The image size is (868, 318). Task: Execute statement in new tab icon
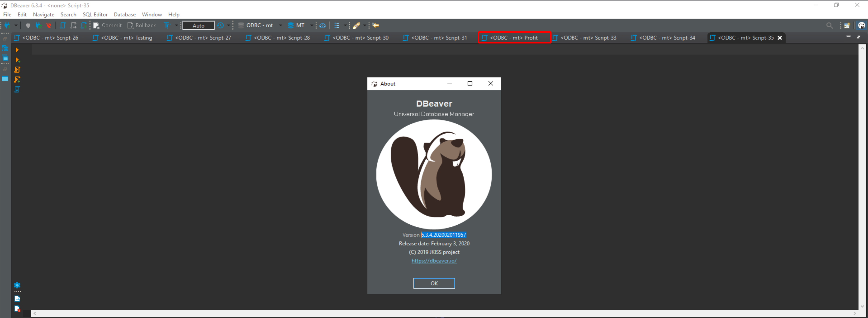pyautogui.click(x=18, y=60)
